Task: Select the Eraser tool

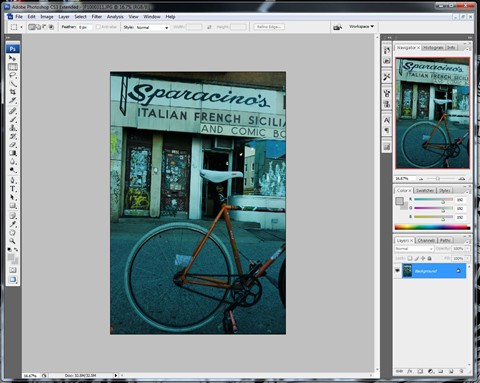Action: pos(13,145)
